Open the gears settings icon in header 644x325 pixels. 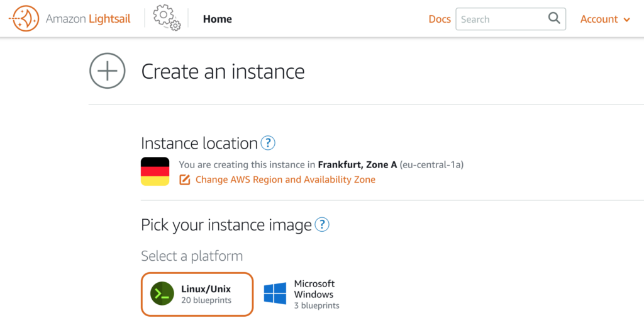(167, 18)
